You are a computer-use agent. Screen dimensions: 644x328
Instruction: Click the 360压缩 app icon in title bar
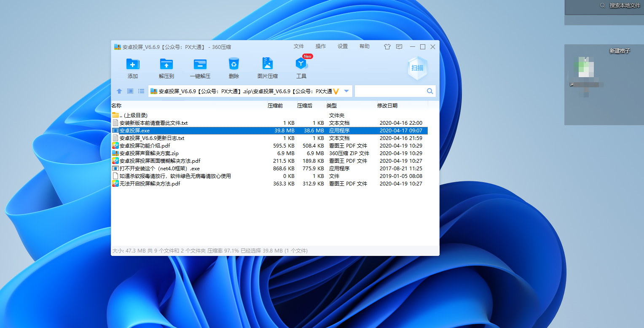click(117, 47)
